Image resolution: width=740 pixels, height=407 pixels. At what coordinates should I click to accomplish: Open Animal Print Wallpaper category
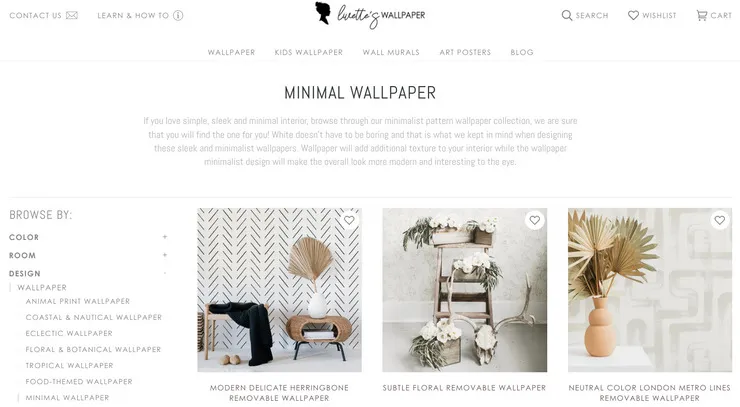(x=78, y=301)
